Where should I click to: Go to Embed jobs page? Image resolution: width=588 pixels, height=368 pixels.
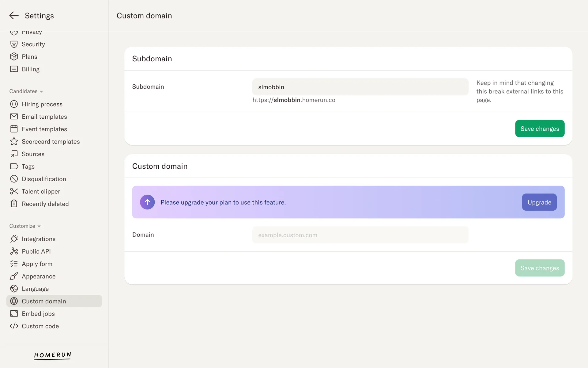pyautogui.click(x=38, y=313)
